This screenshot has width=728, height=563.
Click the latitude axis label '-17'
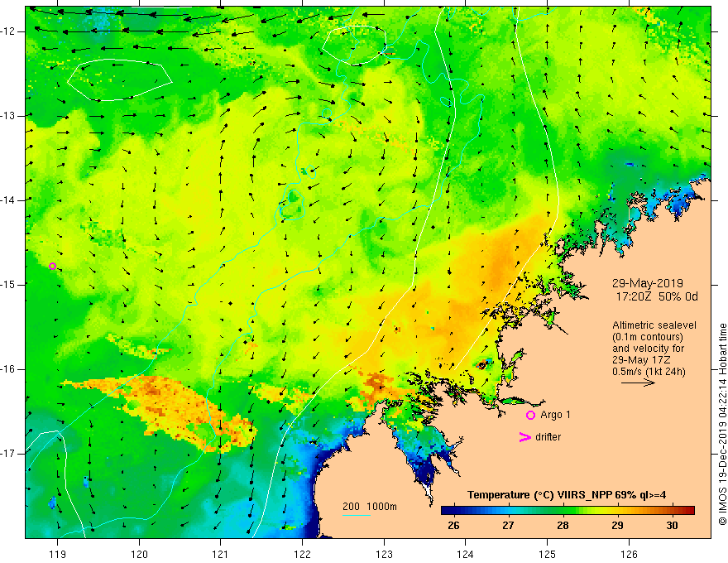point(8,454)
